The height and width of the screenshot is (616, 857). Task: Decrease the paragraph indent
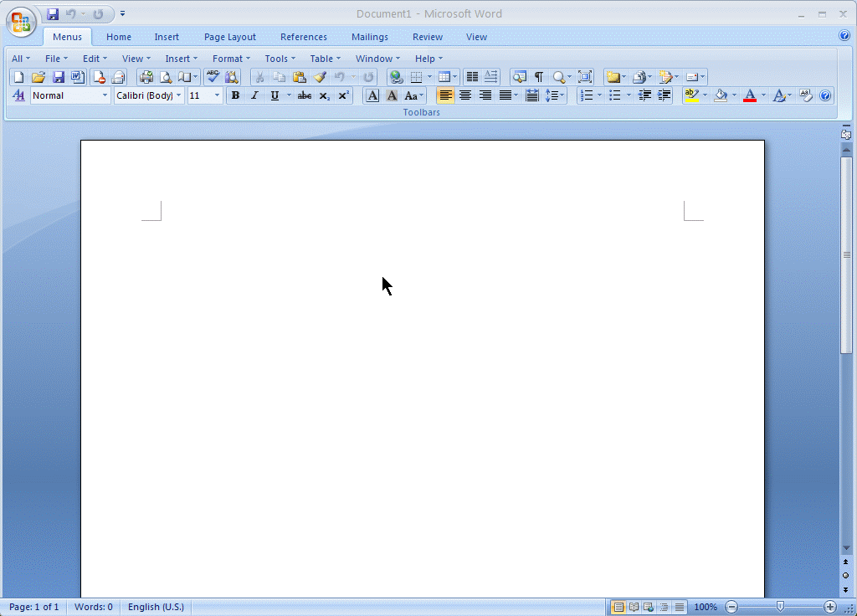point(644,95)
